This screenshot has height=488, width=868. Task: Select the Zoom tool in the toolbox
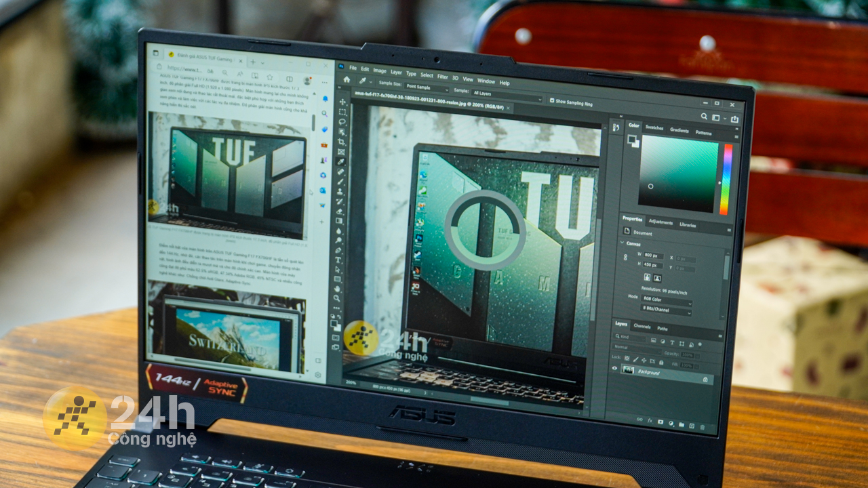[x=338, y=299]
